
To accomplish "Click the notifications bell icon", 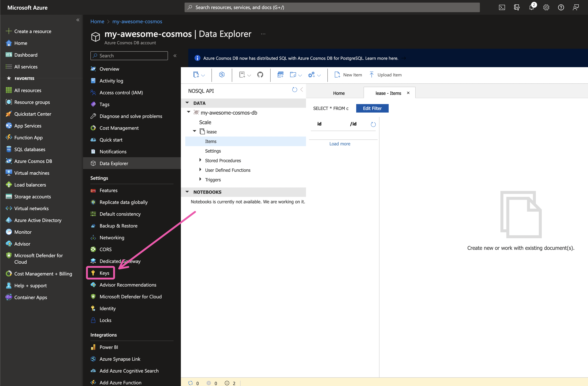I will click(x=531, y=7).
